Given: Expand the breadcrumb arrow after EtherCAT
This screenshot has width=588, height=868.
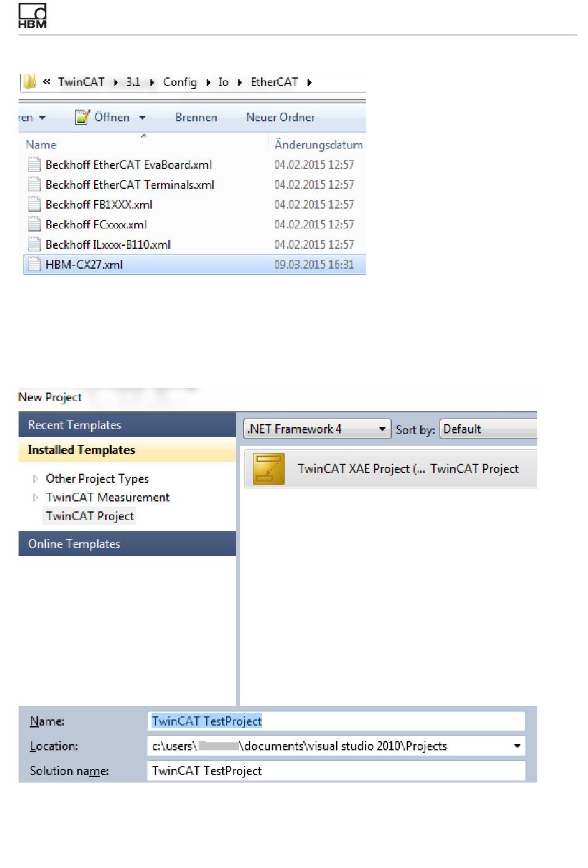Looking at the screenshot, I should point(309,82).
